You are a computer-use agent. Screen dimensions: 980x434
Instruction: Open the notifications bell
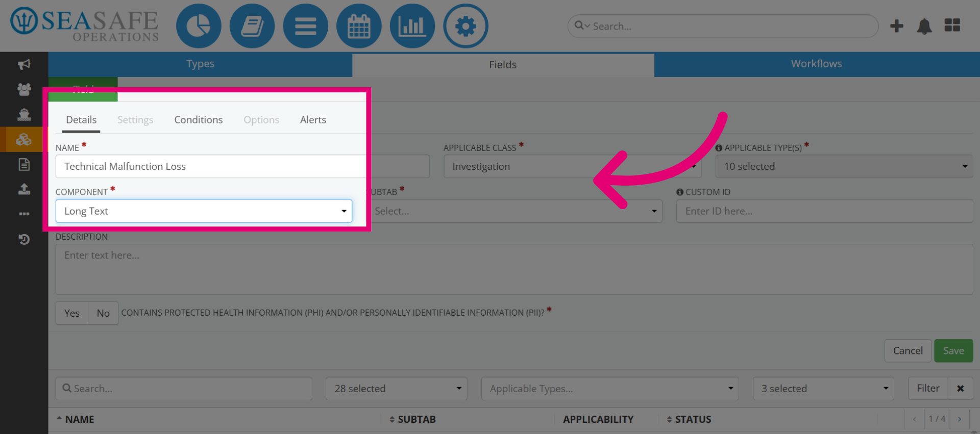(924, 26)
